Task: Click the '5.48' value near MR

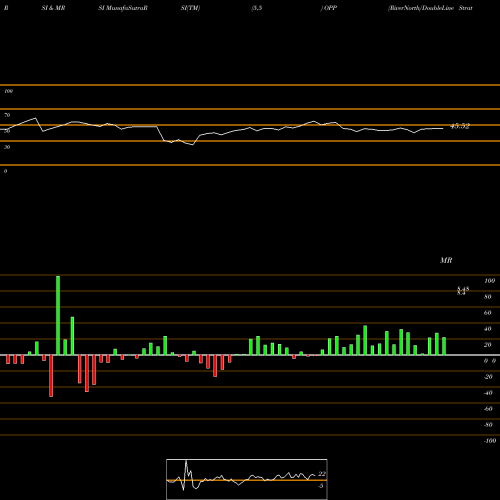Action: [463, 289]
